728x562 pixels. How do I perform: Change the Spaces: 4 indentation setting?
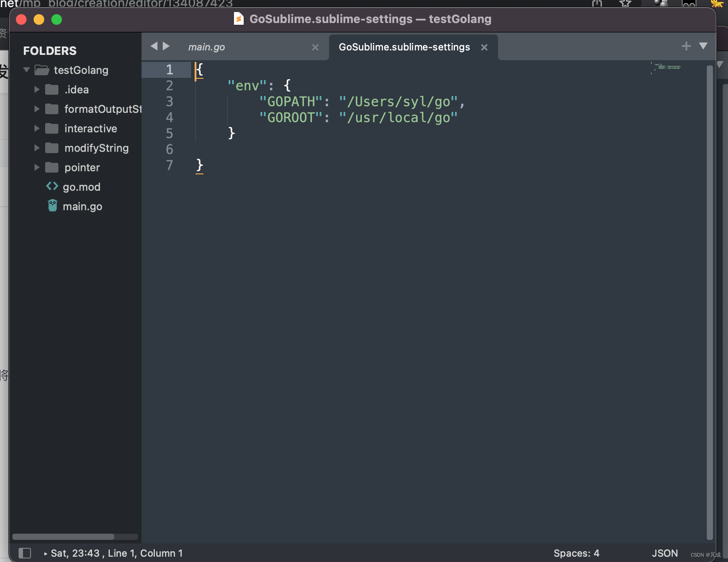(577, 553)
